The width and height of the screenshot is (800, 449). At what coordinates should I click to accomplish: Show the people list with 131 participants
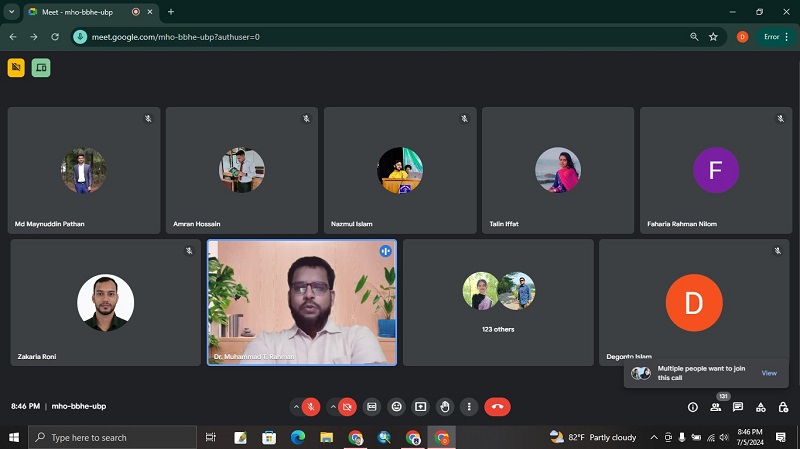(x=716, y=407)
